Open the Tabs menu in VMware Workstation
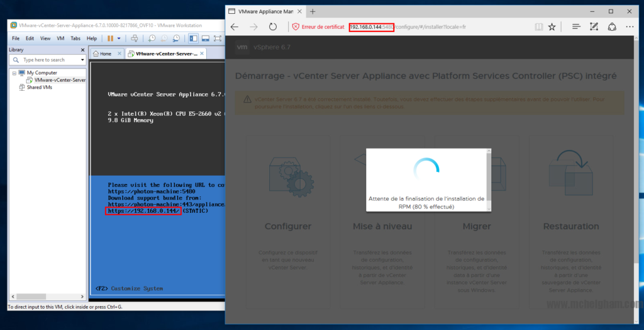Image resolution: width=644 pixels, height=330 pixels. pos(75,38)
